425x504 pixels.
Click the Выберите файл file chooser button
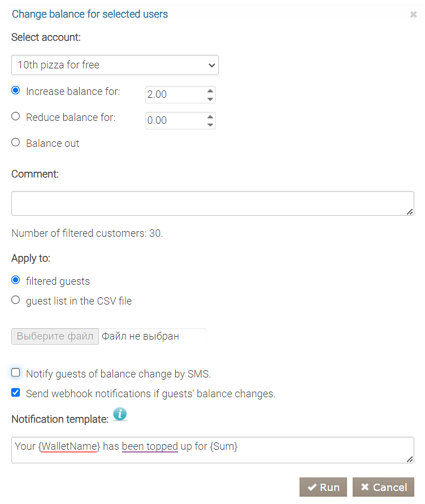pos(55,336)
